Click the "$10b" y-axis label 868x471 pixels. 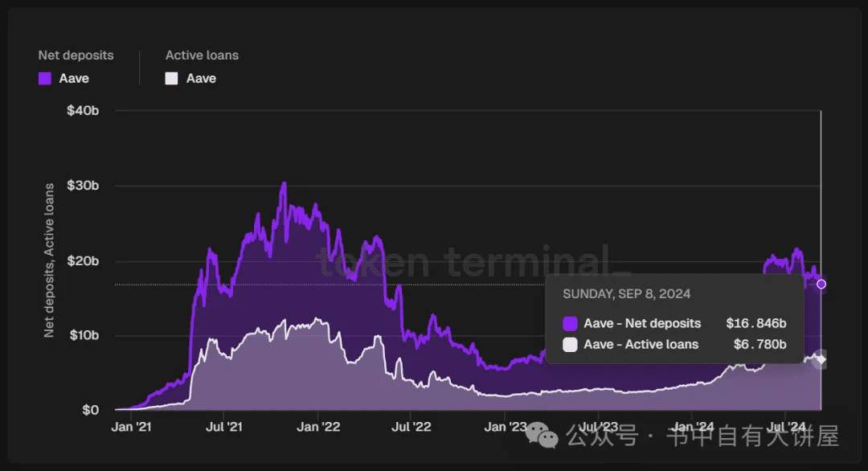pyautogui.click(x=84, y=335)
